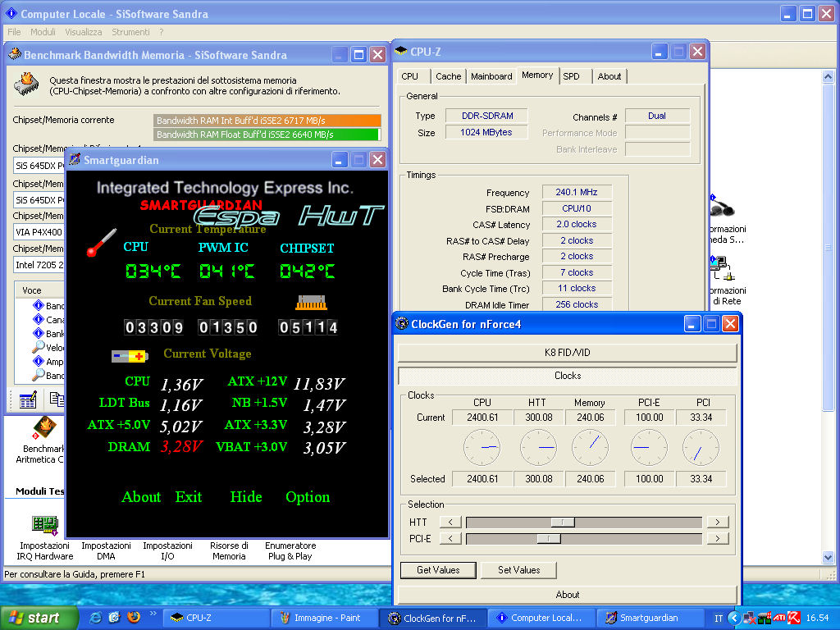
Task: Open the Enumeratore Plug & Play module
Action: coord(290,550)
